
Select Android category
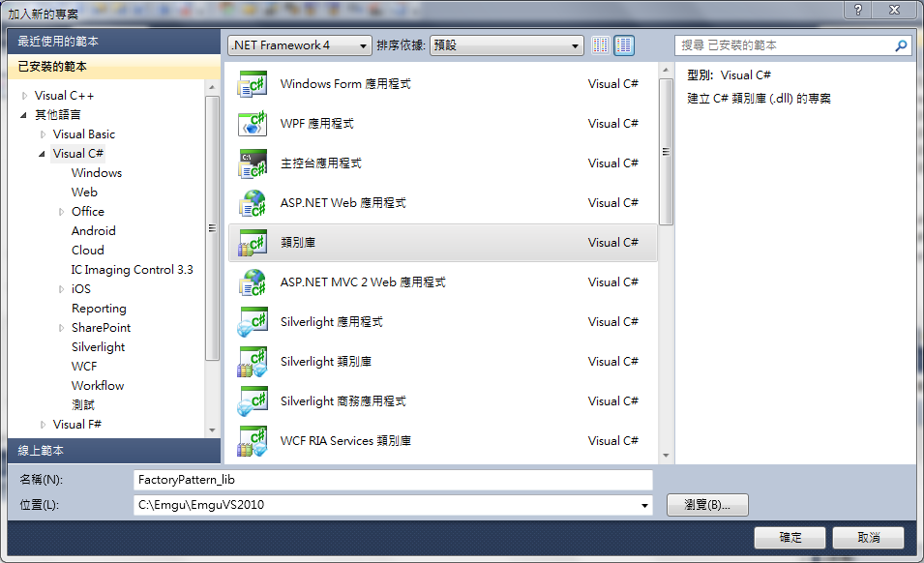(x=93, y=231)
